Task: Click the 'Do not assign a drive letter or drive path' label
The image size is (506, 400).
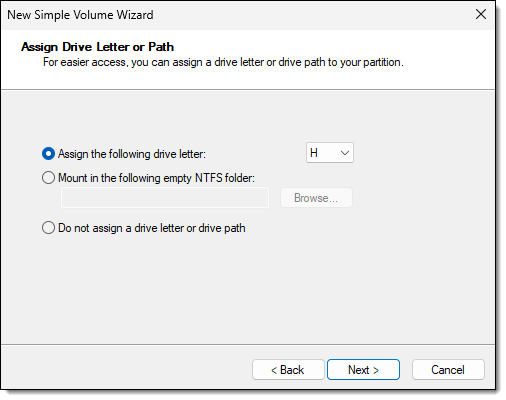Action: pos(152,228)
